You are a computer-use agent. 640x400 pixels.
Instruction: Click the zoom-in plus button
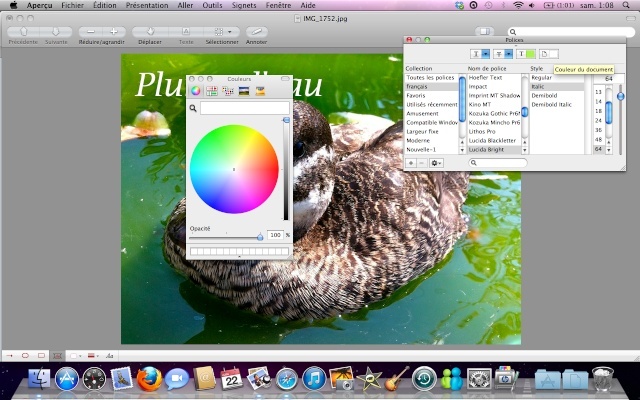(114, 32)
